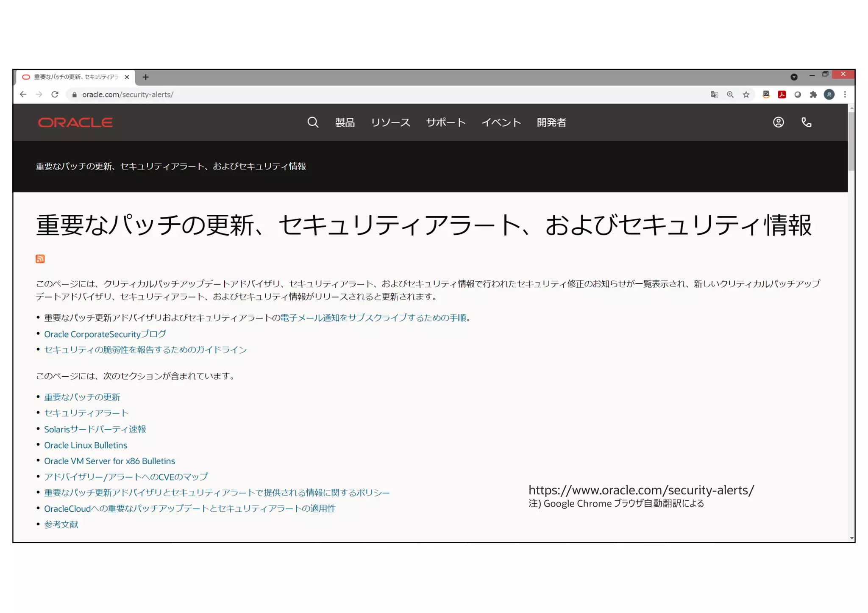Open site search with the magnifier icon

tap(313, 122)
